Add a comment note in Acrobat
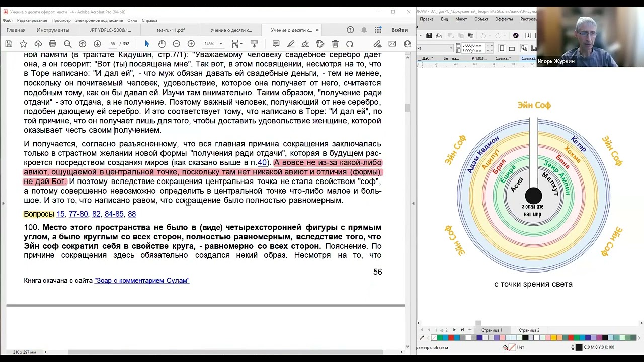The image size is (644, 362). point(276,44)
